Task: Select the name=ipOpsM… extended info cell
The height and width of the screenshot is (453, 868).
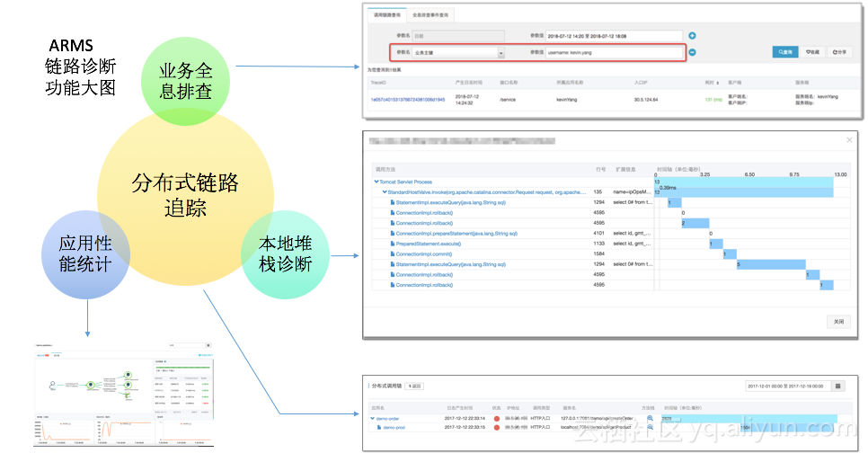Action: coord(633,192)
